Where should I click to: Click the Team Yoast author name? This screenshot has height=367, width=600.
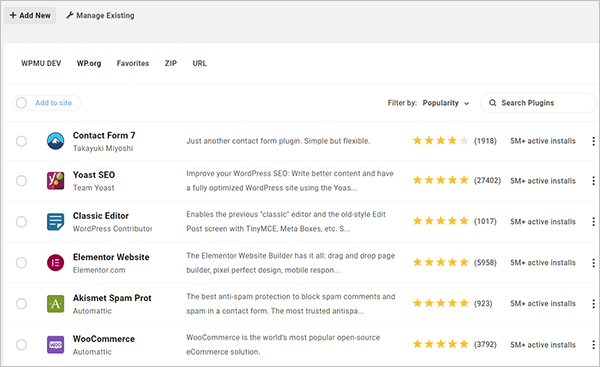pos(93,188)
